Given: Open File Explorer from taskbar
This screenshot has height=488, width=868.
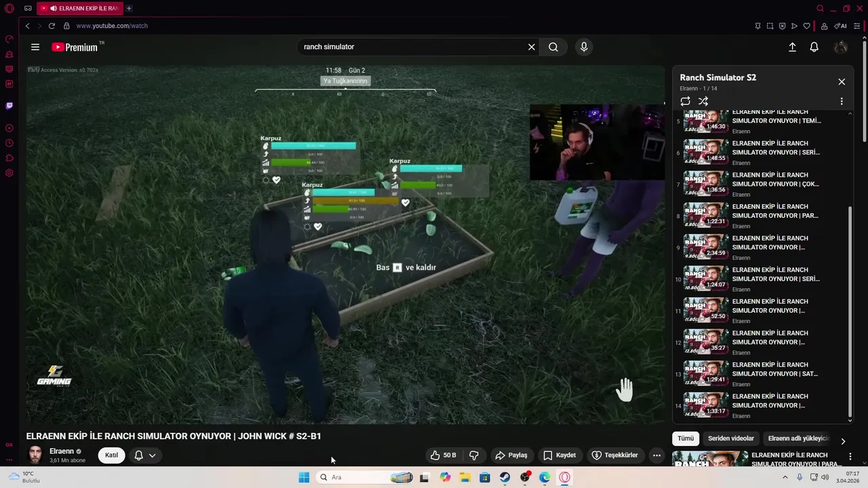Looking at the screenshot, I should click(x=465, y=477).
